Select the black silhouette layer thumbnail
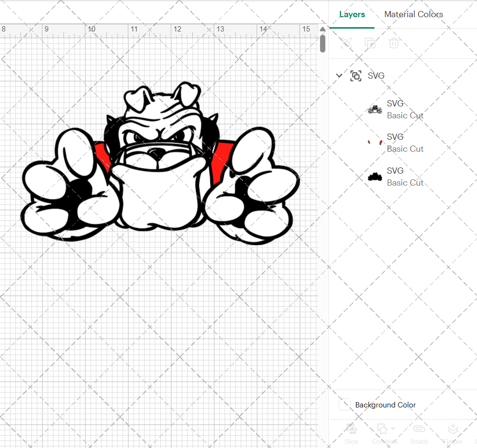Image resolution: width=477 pixels, height=448 pixels. click(375, 177)
